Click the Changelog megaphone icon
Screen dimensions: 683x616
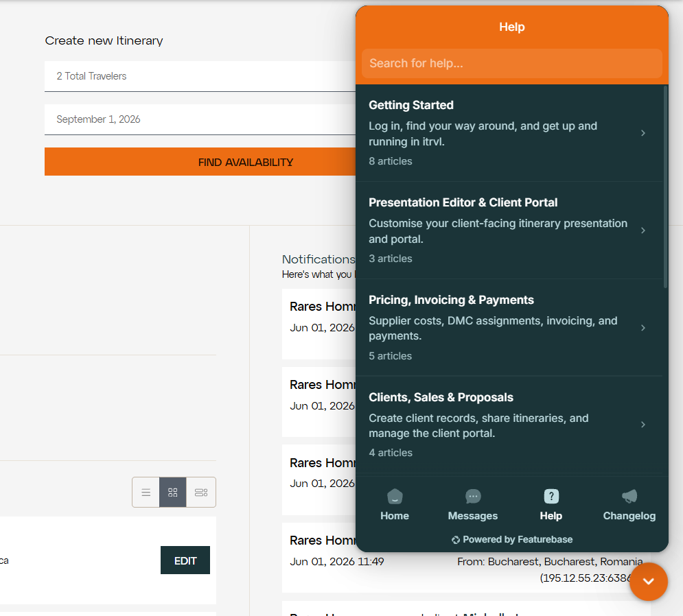pos(629,496)
